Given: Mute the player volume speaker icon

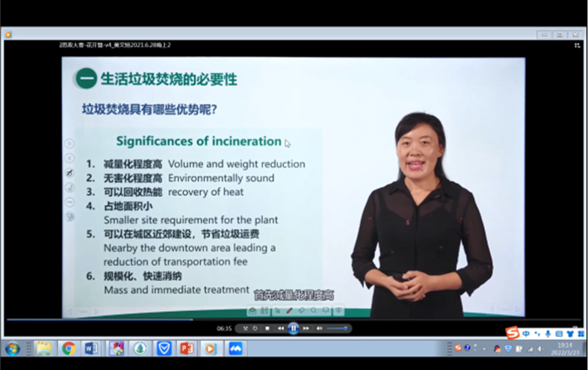Looking at the screenshot, I should click(x=320, y=328).
